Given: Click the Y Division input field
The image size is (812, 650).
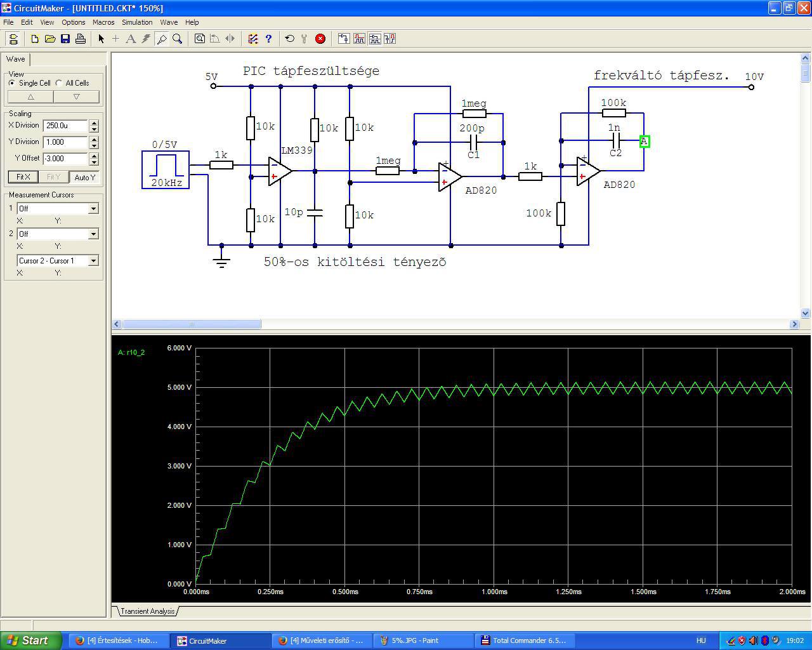Looking at the screenshot, I should pos(65,142).
